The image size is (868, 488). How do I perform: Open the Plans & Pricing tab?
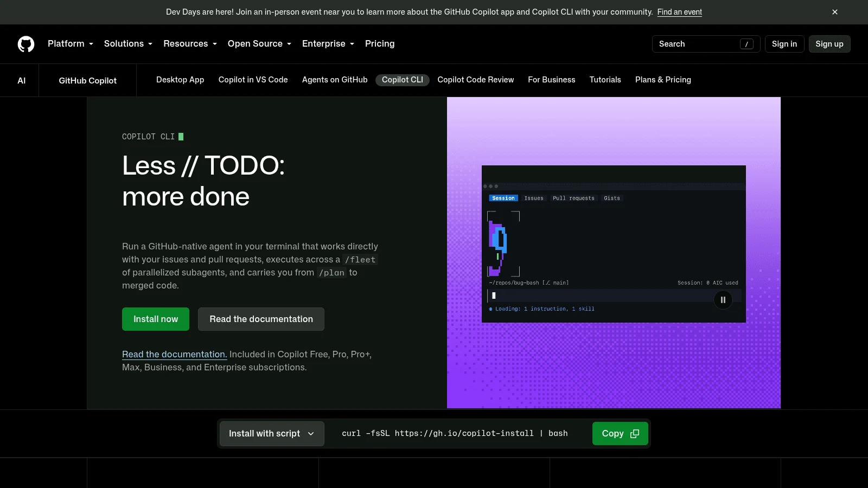(663, 80)
